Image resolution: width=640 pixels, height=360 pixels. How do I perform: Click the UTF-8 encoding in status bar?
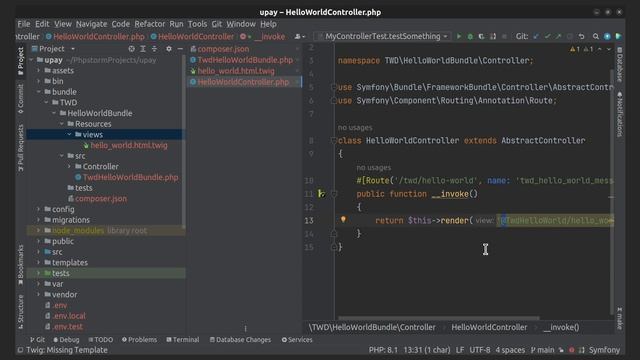(x=480, y=350)
